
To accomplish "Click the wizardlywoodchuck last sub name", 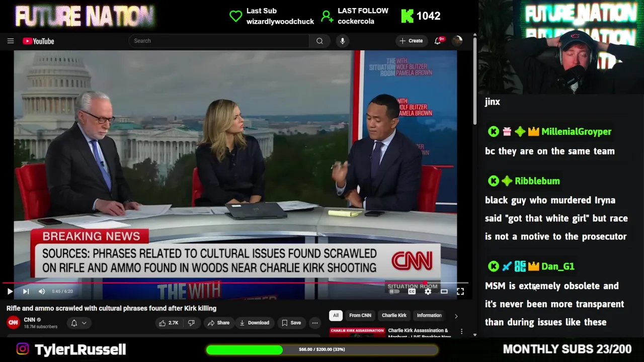I will click(280, 22).
